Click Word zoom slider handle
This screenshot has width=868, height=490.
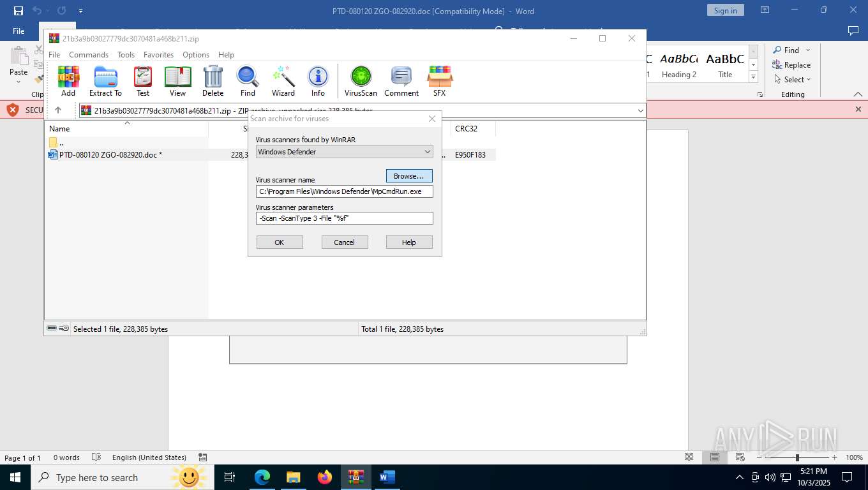tap(797, 457)
